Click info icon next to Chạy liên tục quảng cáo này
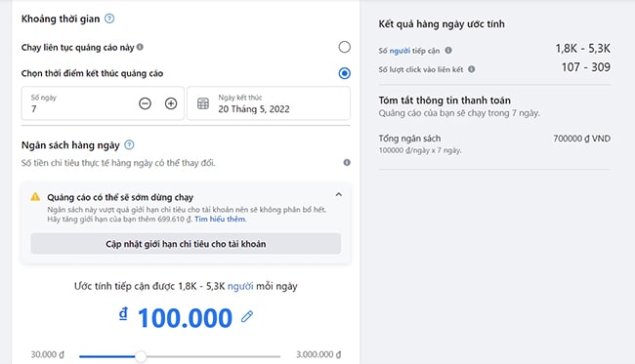Screen dimensions: 635x364 tap(140, 47)
